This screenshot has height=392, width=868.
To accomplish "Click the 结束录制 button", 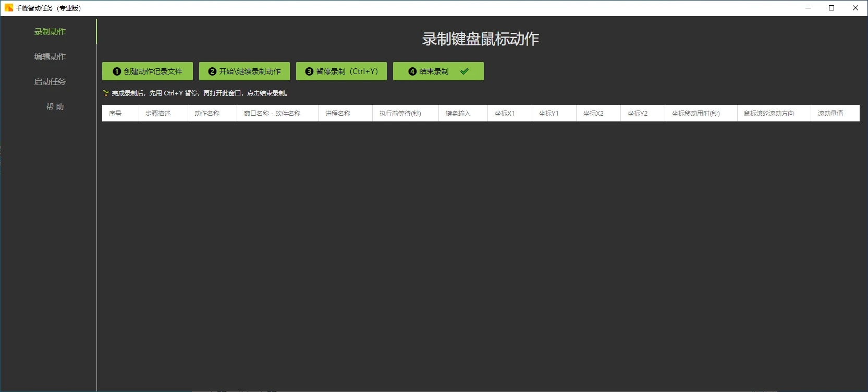I will coord(434,71).
